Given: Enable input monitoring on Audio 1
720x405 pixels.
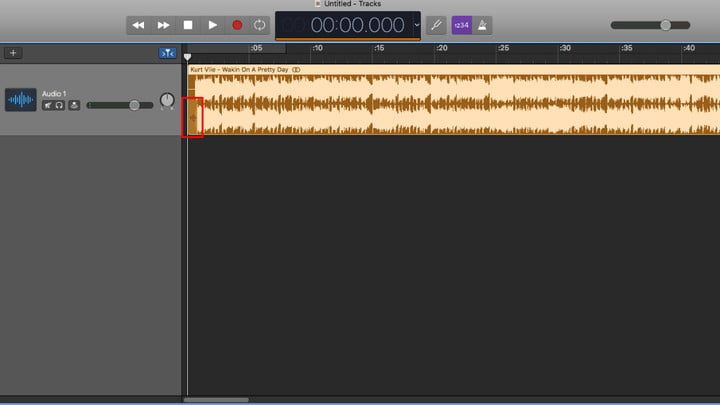Looking at the screenshot, I should coord(74,105).
